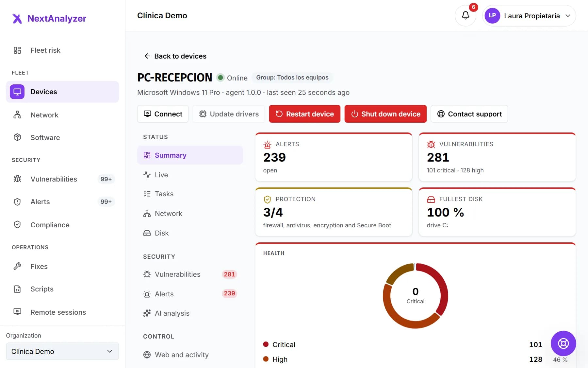Open the Tasks tab
Viewport: 588px width, 368px height.
[x=190, y=194]
